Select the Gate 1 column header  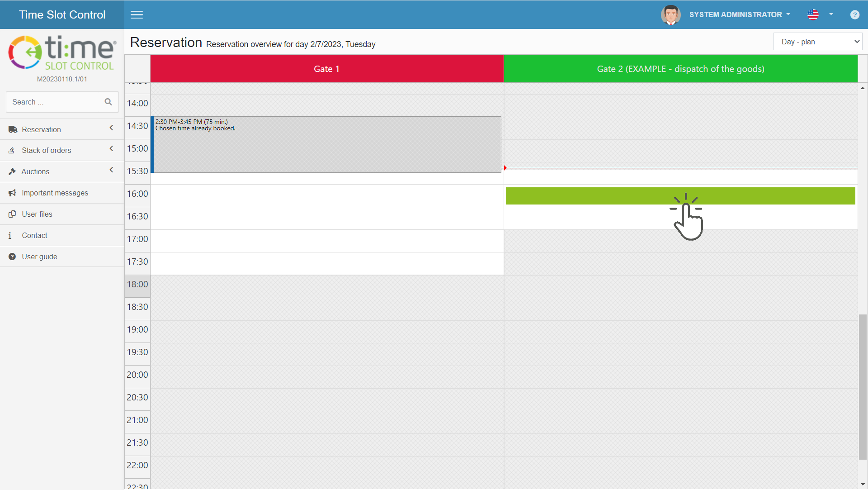(326, 69)
